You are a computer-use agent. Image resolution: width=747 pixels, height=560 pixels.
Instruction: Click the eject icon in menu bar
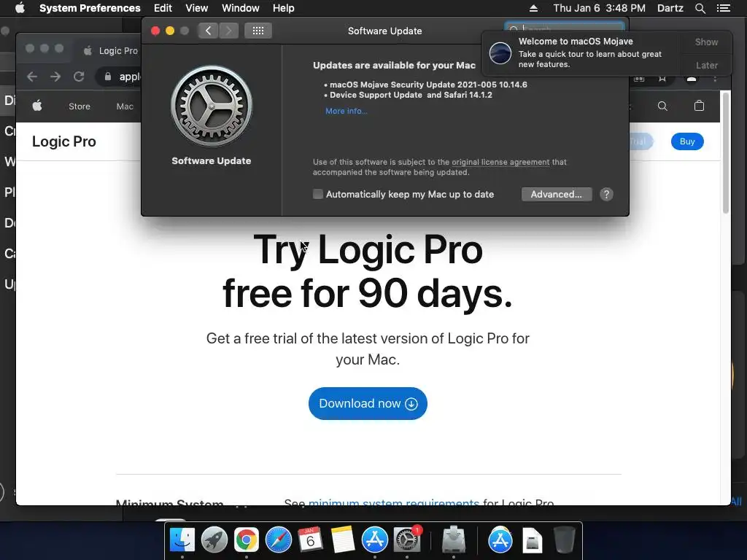533,8
